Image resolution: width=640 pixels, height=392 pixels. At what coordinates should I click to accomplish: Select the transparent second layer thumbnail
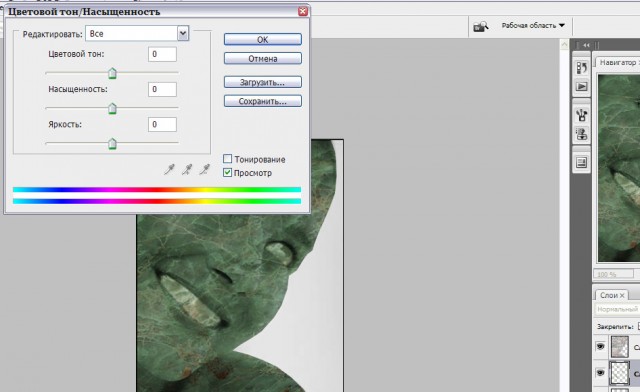point(619,373)
